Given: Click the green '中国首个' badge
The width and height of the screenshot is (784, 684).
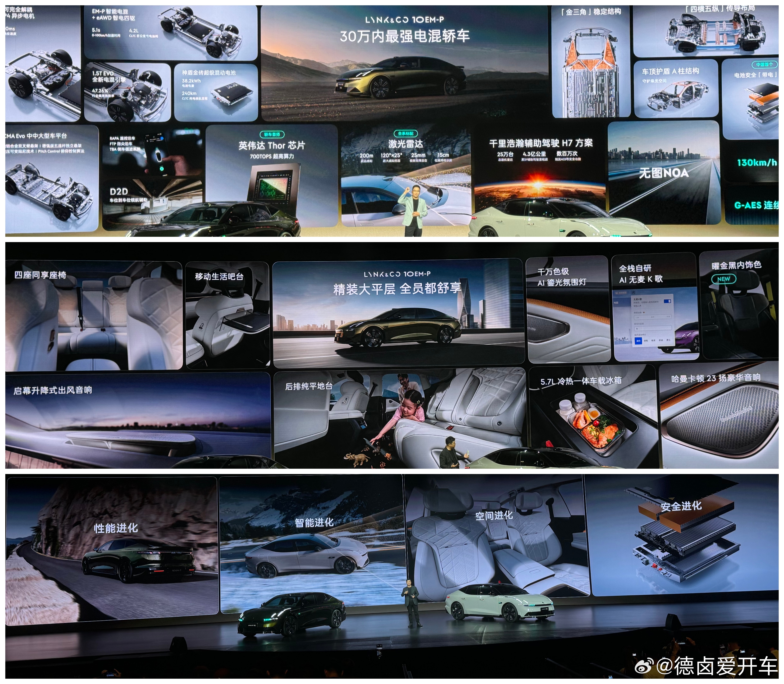Looking at the screenshot, I should click(764, 64).
